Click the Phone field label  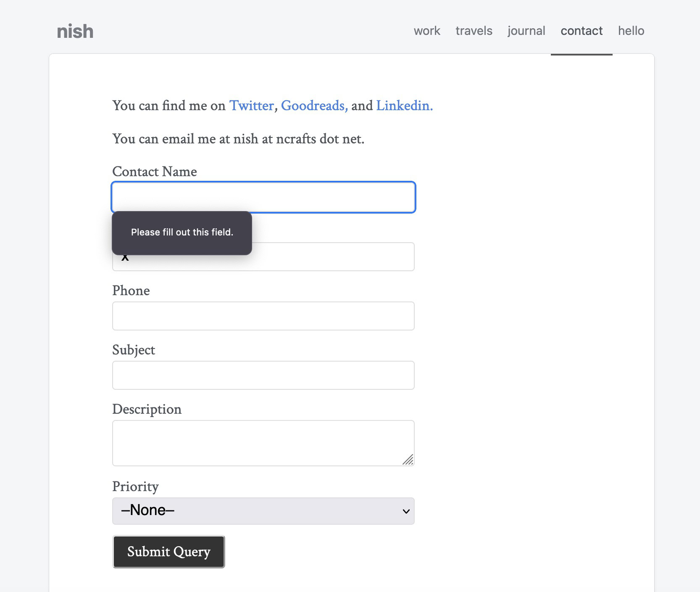[x=131, y=291]
